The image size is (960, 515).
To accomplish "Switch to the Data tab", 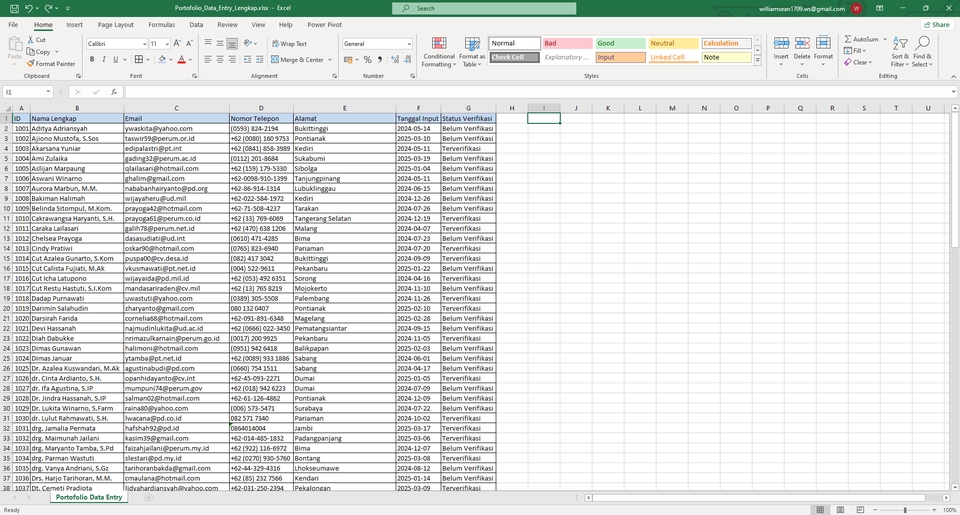I will (196, 24).
